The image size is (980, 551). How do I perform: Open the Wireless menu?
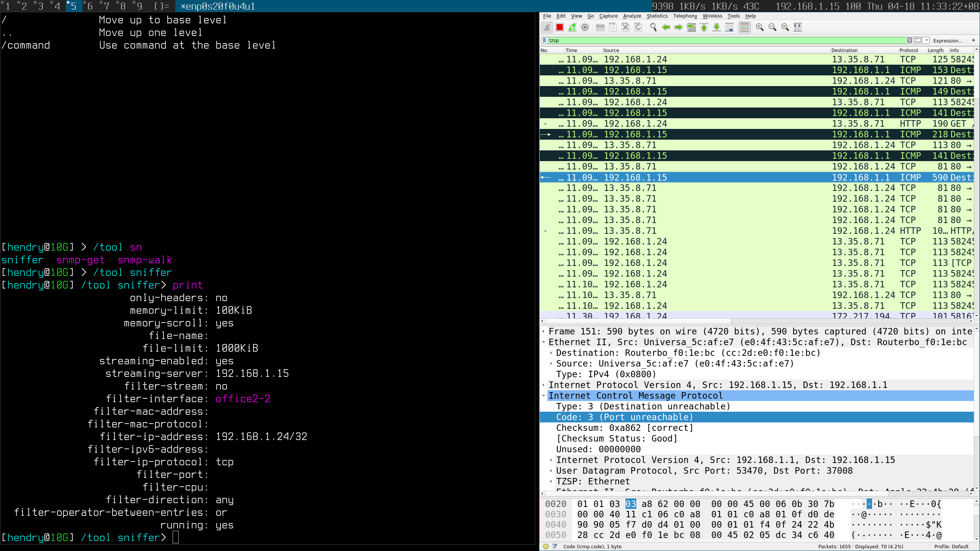point(712,16)
